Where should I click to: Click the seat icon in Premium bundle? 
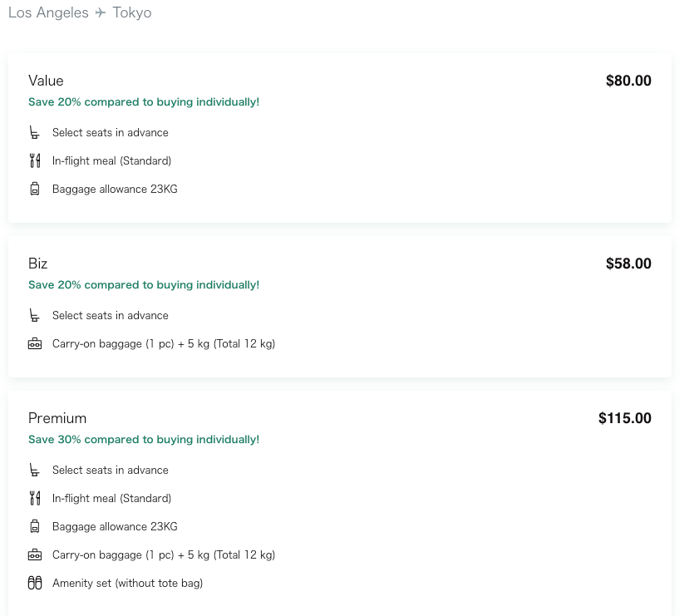pos(35,471)
